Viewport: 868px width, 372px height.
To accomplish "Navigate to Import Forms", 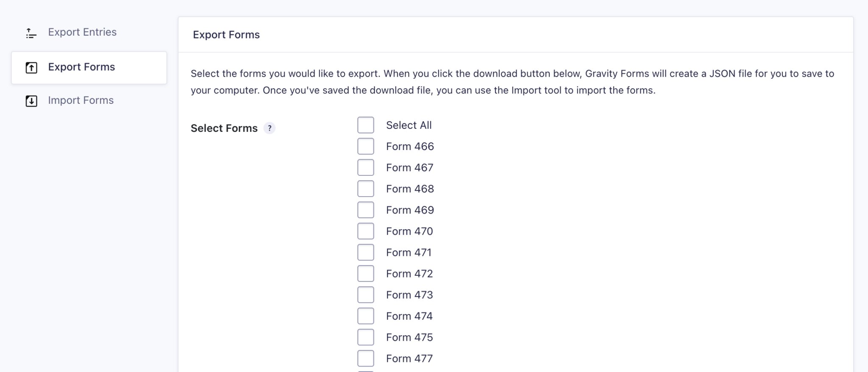I will point(81,101).
